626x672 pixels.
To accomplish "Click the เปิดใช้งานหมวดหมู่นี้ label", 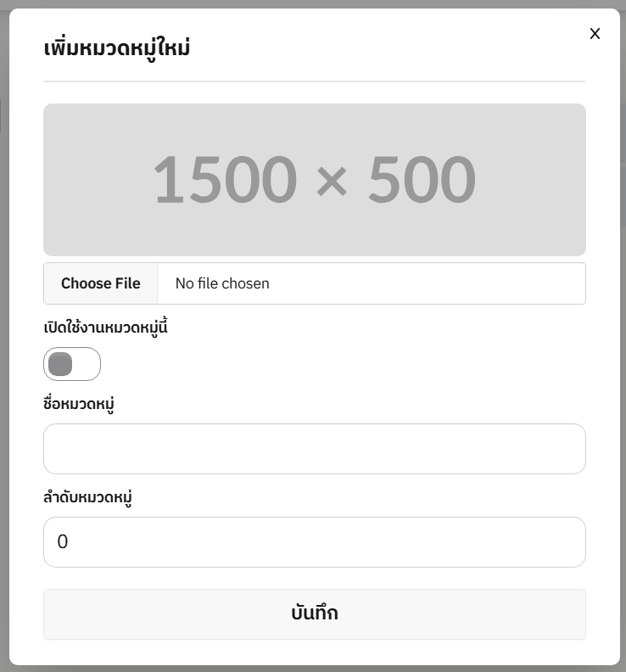I will click(106, 328).
